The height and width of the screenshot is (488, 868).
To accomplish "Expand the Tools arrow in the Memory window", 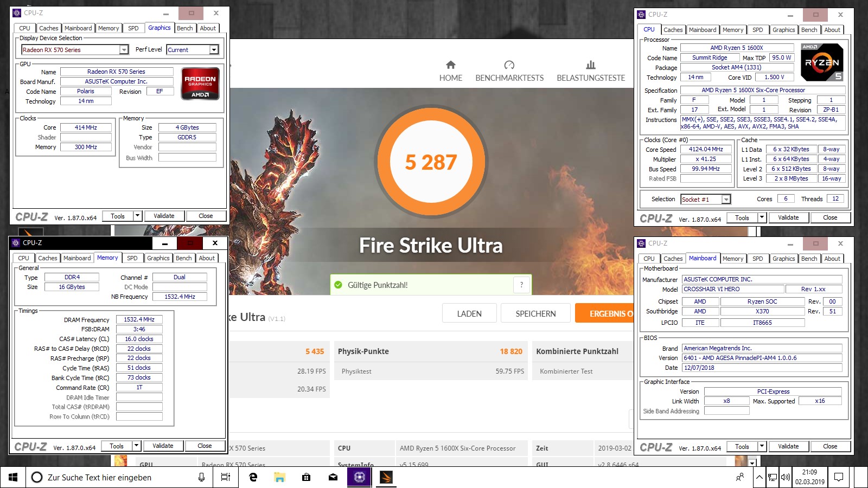I will (x=136, y=446).
